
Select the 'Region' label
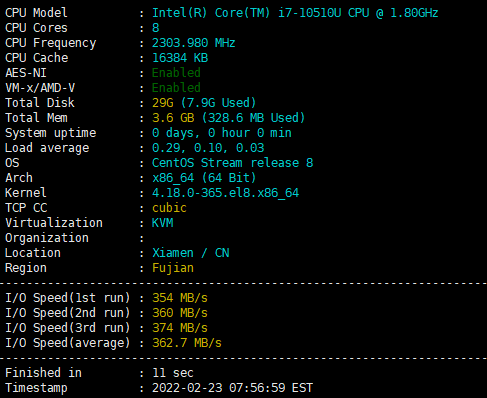pyautogui.click(x=26, y=268)
